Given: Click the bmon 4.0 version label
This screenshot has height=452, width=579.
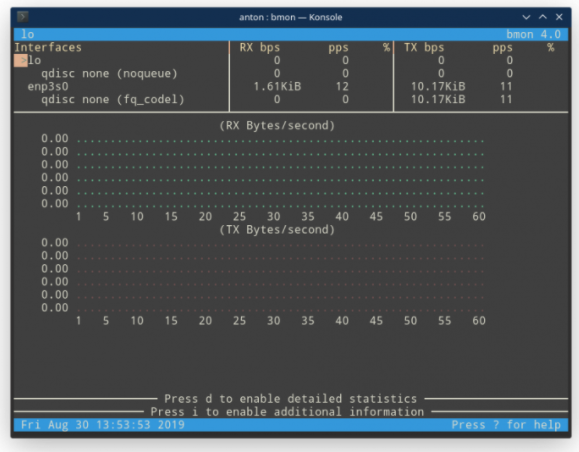Looking at the screenshot, I should (533, 34).
